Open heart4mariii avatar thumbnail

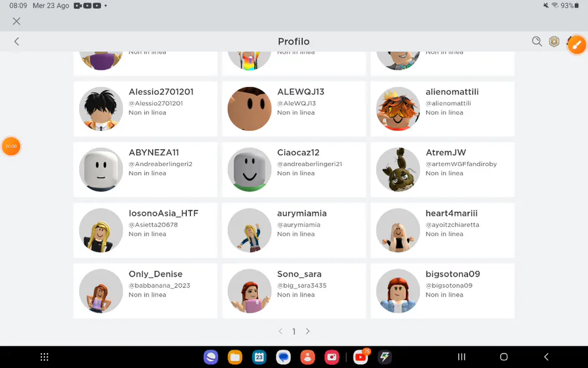tap(398, 230)
